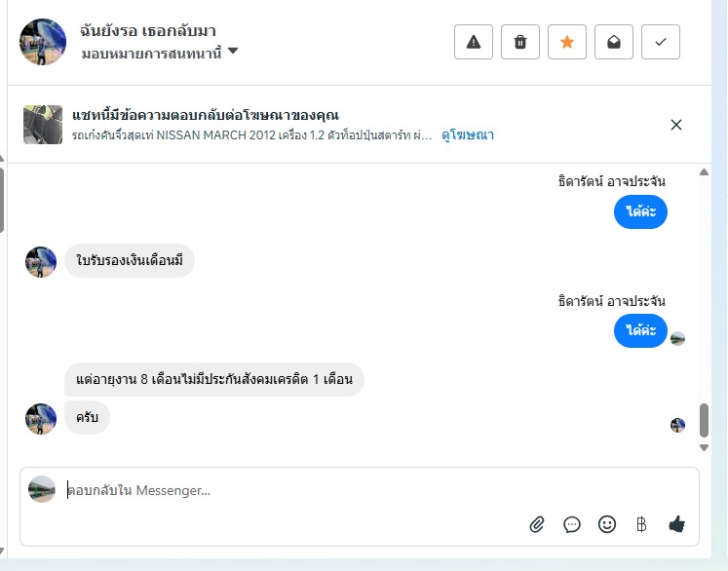Open saved replies speech bubble icon
This screenshot has height=571, width=728.
click(572, 524)
